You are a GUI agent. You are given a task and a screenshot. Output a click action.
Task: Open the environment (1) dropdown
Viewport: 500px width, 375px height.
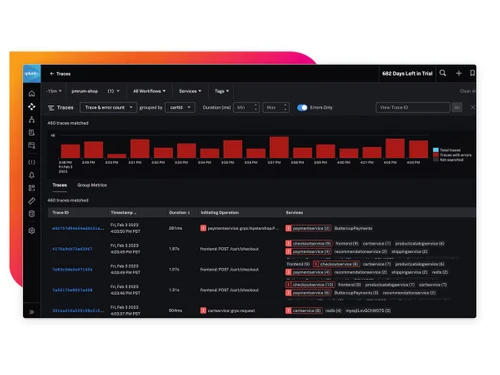click(113, 91)
